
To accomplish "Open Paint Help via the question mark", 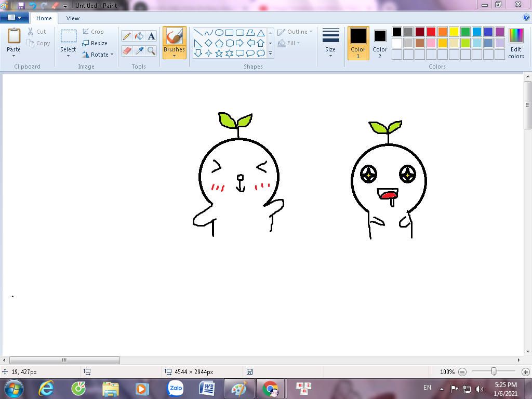I will (526, 17).
